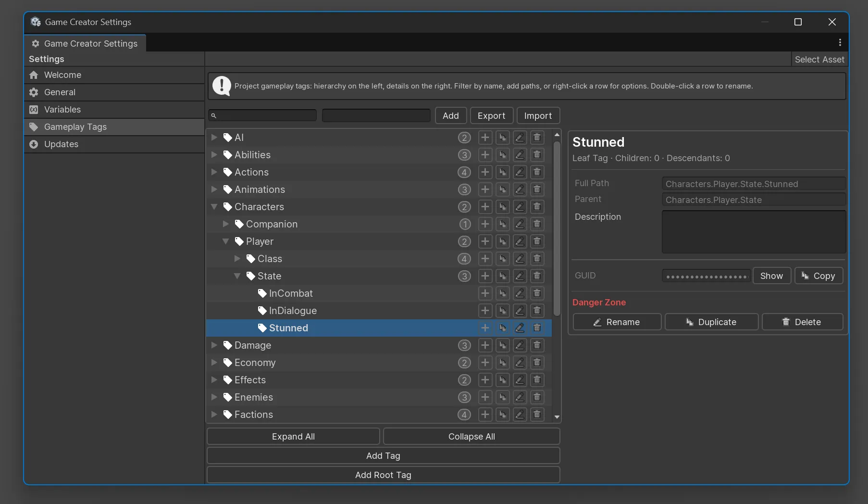This screenshot has height=504, width=868.
Task: Expand the Abilities tag group
Action: click(x=214, y=155)
